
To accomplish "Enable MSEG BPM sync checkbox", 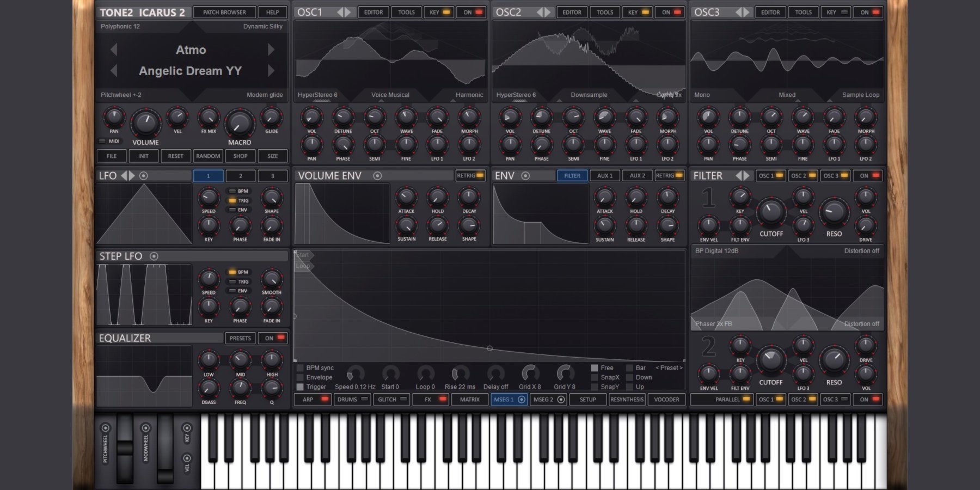I will (x=300, y=368).
